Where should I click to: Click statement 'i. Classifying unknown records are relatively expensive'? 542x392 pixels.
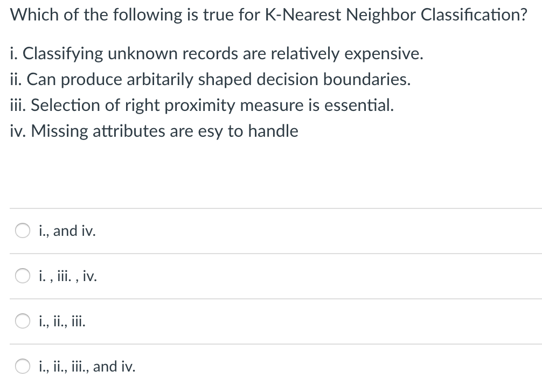tap(217, 53)
